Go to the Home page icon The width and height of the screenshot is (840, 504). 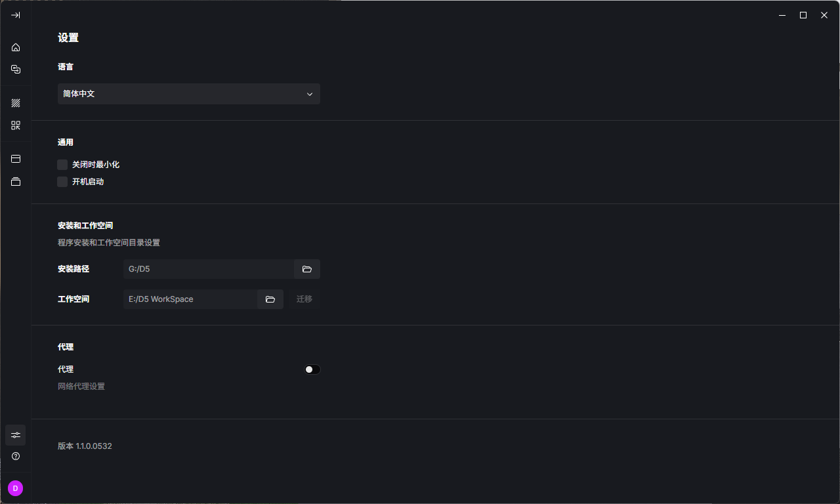[16, 47]
